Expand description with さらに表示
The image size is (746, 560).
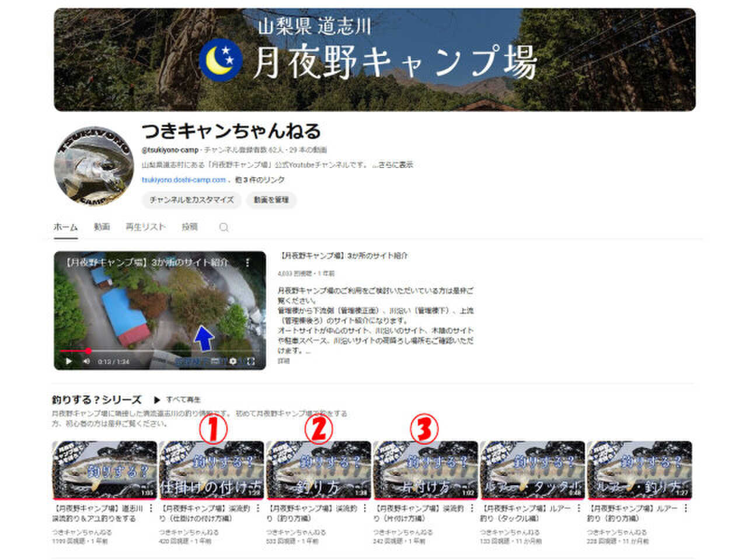pos(396,165)
